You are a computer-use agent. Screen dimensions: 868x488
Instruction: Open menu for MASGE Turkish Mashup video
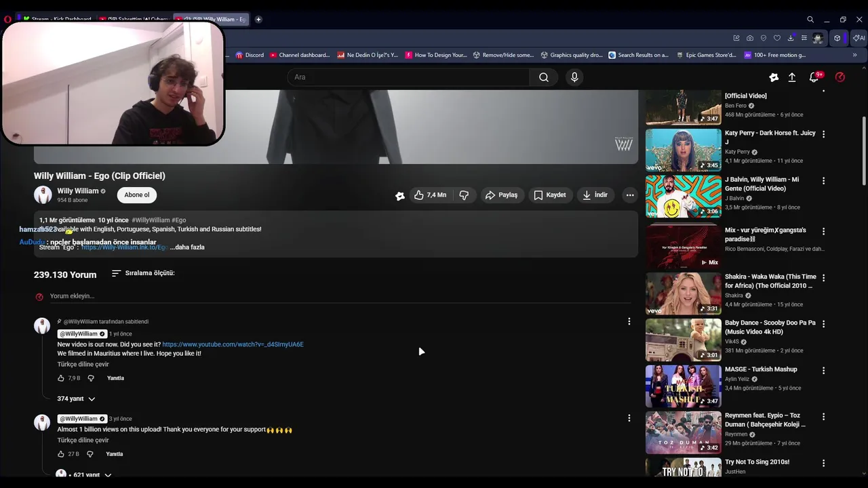click(824, 371)
